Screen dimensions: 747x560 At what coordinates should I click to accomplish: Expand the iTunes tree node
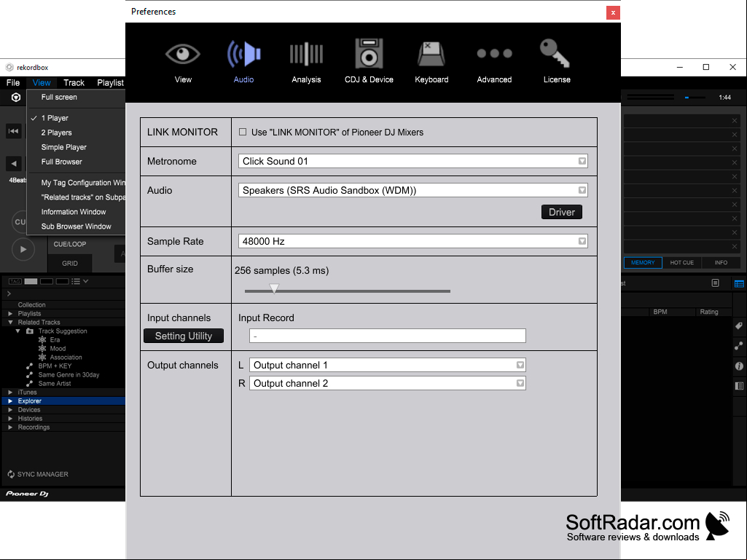10,393
